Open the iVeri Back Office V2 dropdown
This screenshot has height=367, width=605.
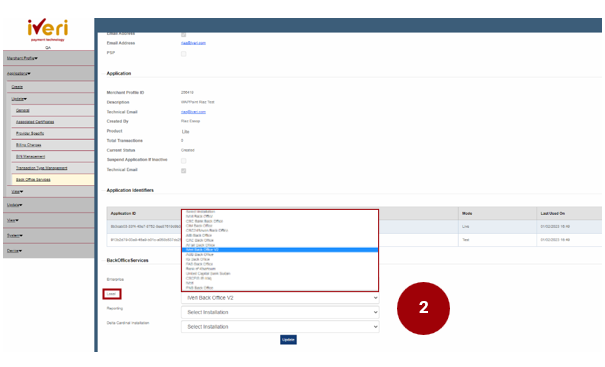point(280,298)
